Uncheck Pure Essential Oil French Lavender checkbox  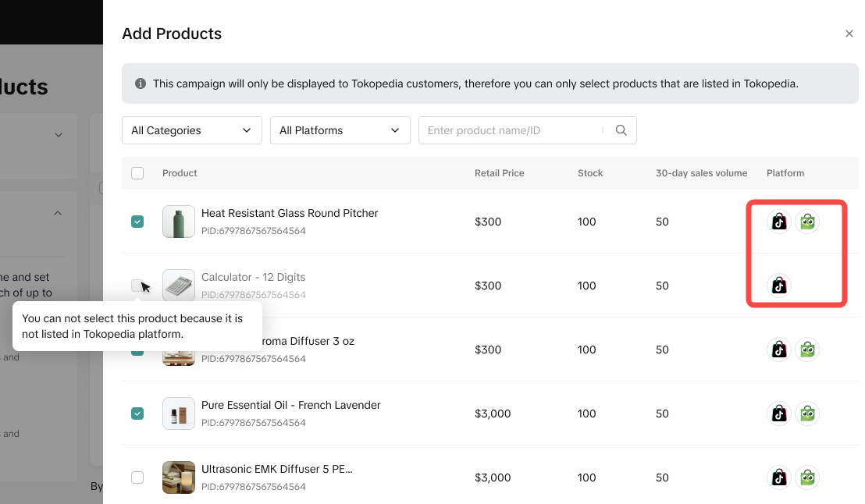[137, 413]
